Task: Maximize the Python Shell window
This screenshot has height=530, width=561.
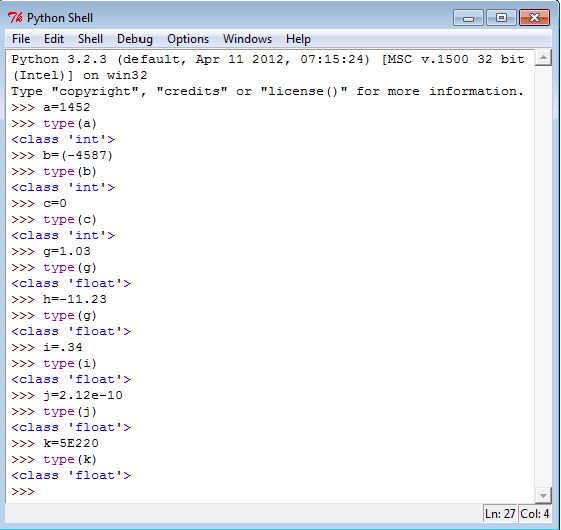Action: click(501, 18)
